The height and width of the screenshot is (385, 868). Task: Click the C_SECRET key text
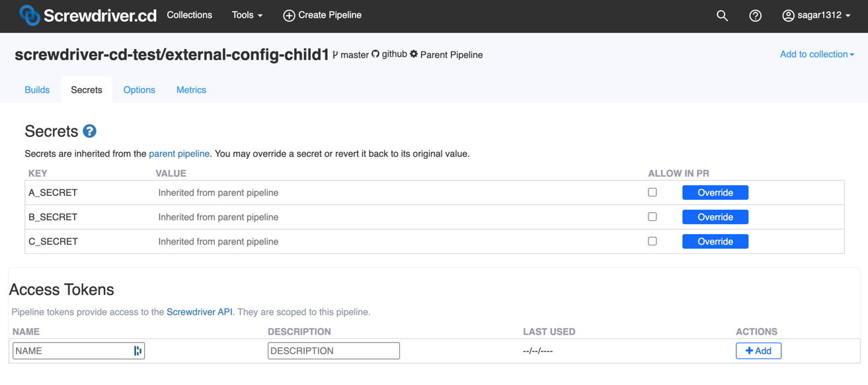[53, 241]
